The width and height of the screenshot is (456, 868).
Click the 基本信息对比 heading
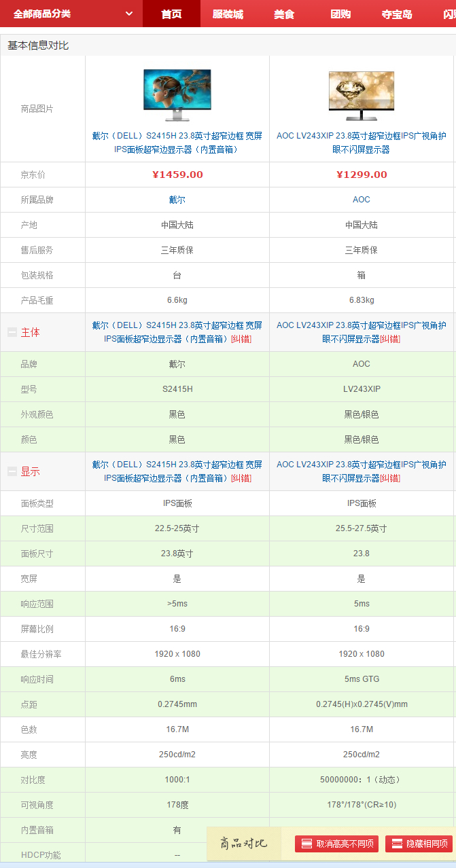38,46
